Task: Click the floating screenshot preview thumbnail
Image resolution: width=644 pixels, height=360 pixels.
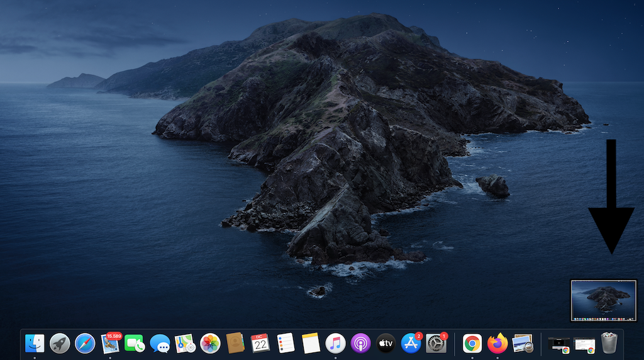Action: tap(604, 300)
